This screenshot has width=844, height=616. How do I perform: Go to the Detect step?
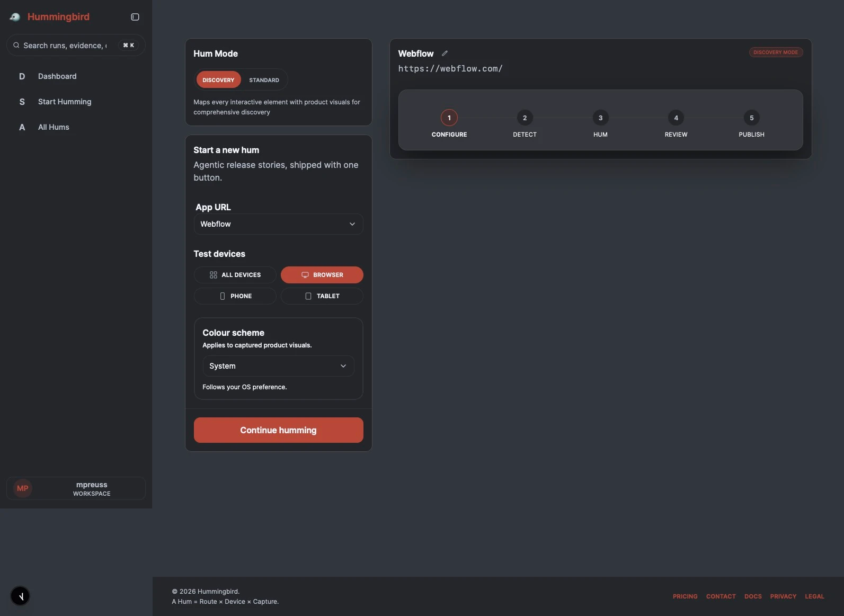point(525,118)
